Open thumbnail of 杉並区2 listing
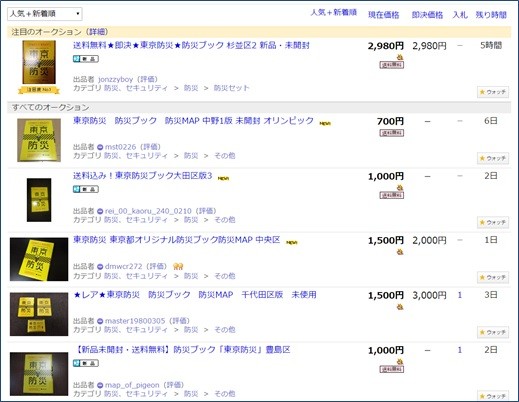Screen dimensions: 519x402 tap(39, 62)
